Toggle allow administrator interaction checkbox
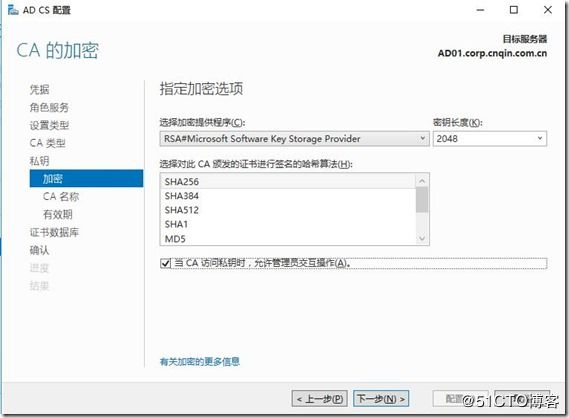This screenshot has height=418, width=569. tap(165, 263)
